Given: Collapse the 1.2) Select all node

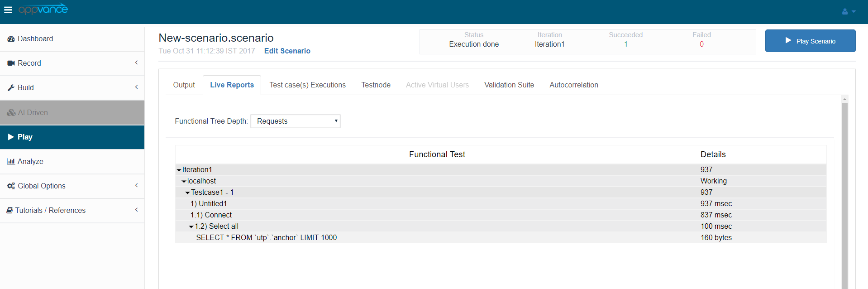Looking at the screenshot, I should (x=191, y=226).
